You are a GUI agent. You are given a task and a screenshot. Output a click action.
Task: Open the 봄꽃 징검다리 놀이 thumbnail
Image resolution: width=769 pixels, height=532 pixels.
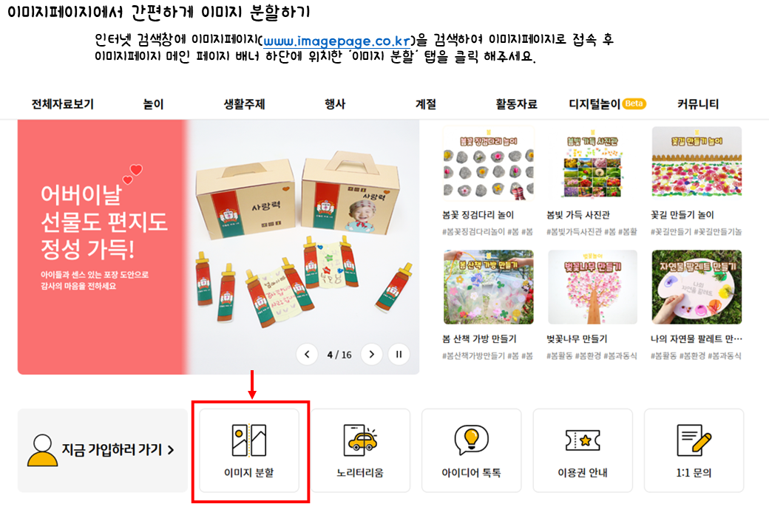pyautogui.click(x=489, y=163)
